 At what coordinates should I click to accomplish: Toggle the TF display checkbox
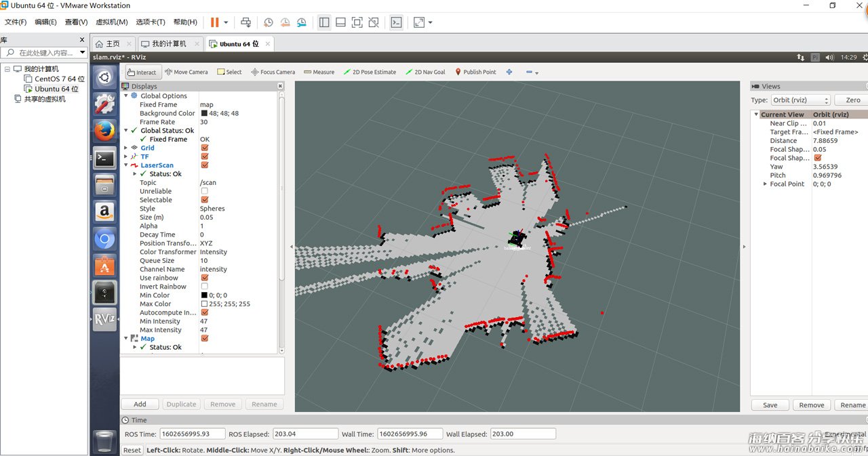tap(205, 157)
